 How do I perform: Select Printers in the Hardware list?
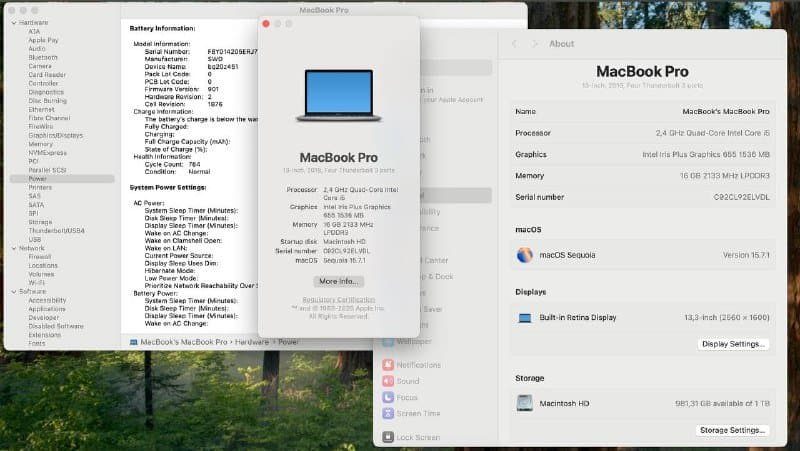(x=40, y=187)
